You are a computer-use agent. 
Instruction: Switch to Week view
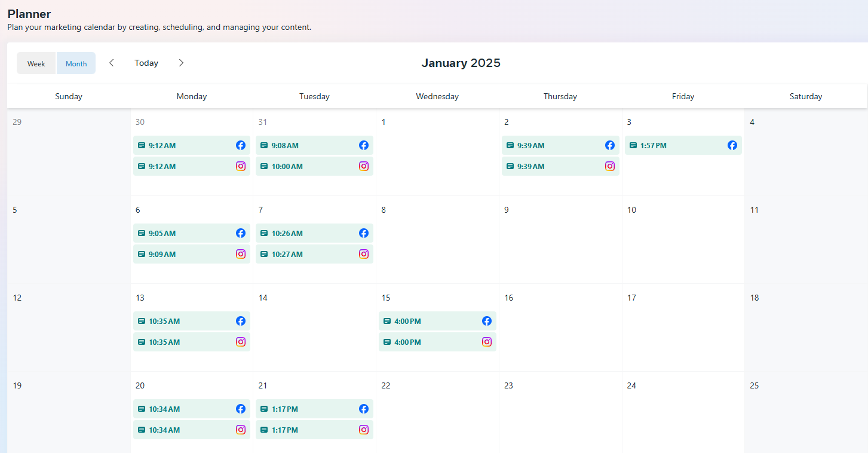[x=36, y=63]
